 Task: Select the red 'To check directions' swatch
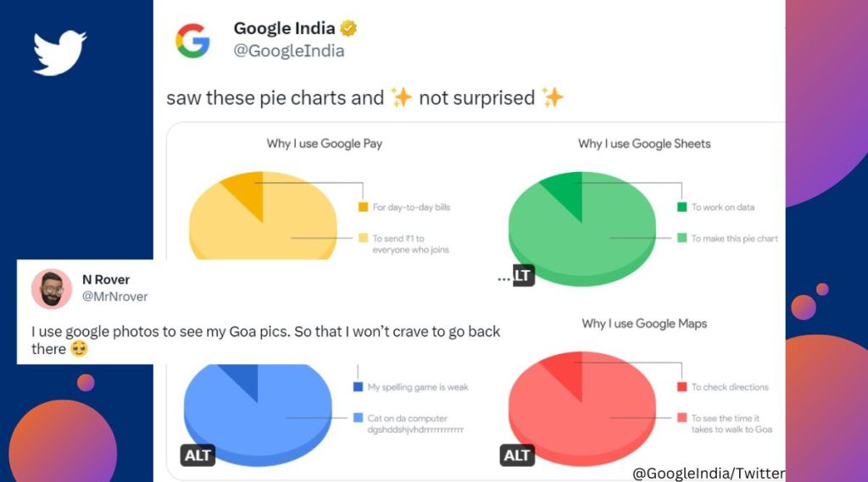(x=682, y=387)
